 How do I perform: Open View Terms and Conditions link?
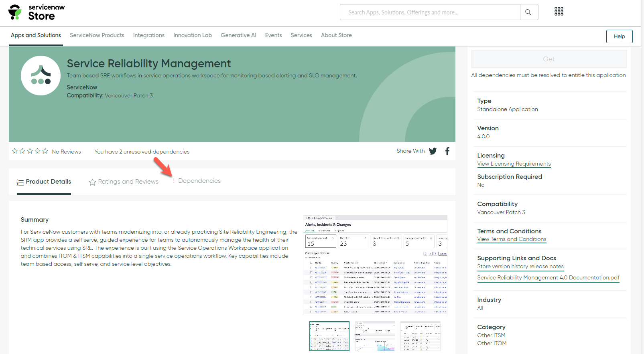(512, 239)
